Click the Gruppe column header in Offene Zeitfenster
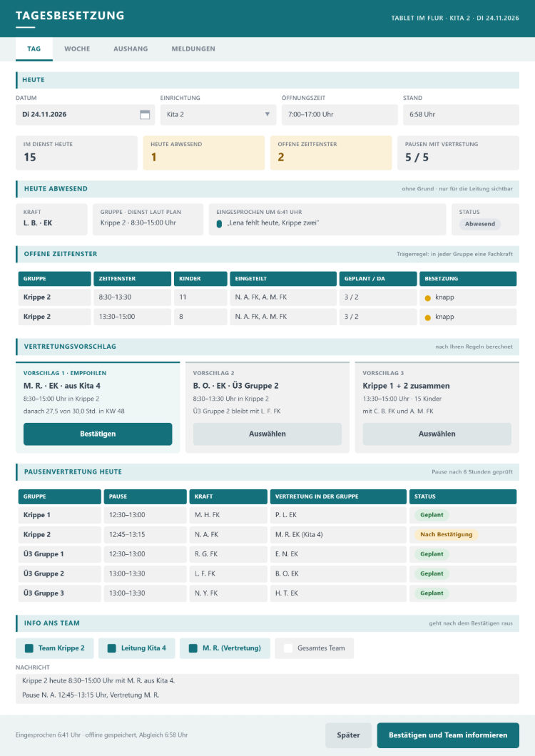Screen dimensions: 535x756 tap(54, 279)
